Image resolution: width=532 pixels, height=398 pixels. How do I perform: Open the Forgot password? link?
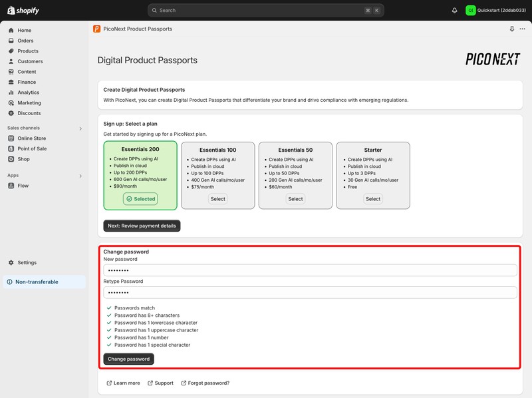click(x=208, y=383)
